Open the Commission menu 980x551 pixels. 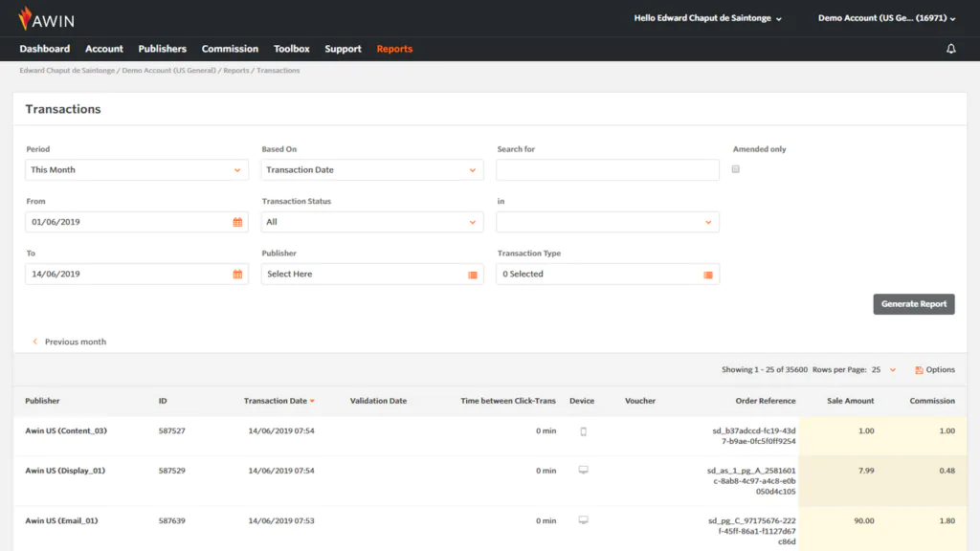pyautogui.click(x=230, y=49)
